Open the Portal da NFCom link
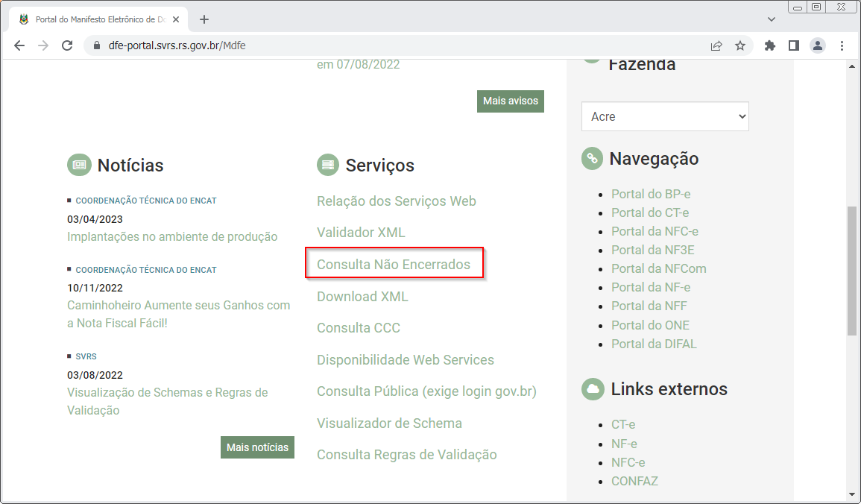 pyautogui.click(x=659, y=268)
